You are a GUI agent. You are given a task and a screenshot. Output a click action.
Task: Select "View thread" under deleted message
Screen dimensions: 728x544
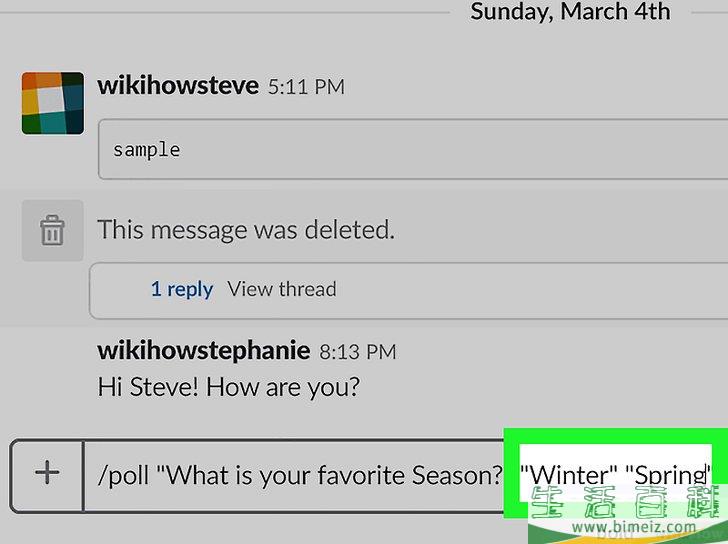coord(281,289)
